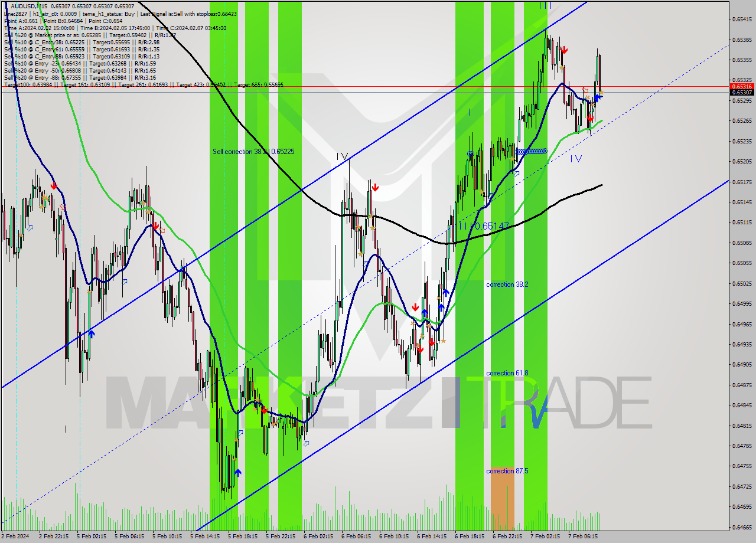Click the hollow blue arrow near 2 Feb 22:15
Viewport: 756px width, 543px height.
click(x=30, y=228)
